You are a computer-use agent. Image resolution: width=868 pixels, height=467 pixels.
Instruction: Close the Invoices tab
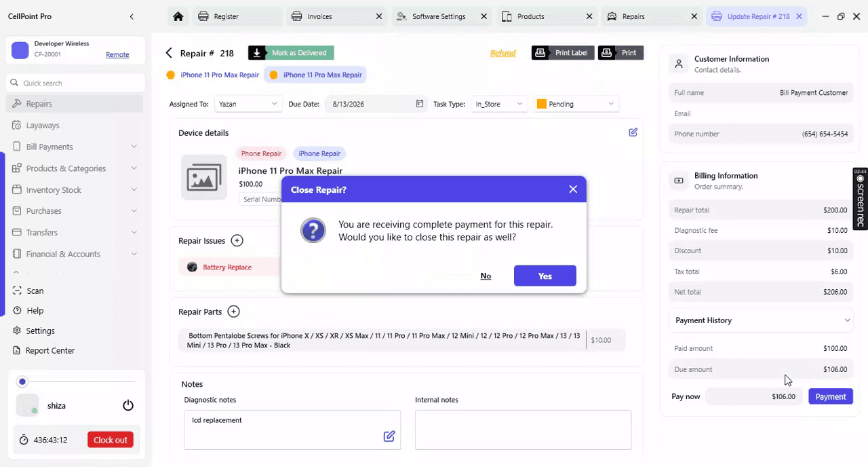point(378,16)
